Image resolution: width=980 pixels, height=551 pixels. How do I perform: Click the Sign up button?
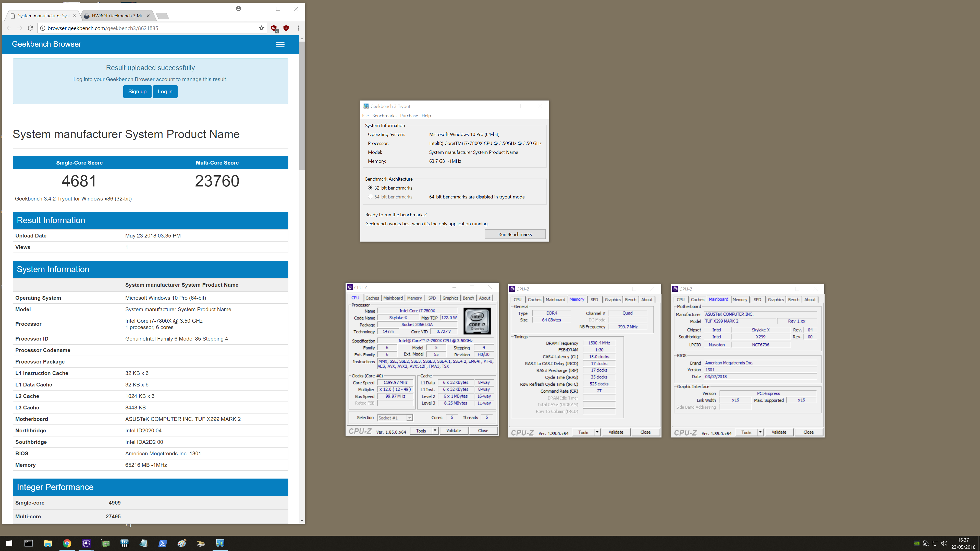pos(137,92)
